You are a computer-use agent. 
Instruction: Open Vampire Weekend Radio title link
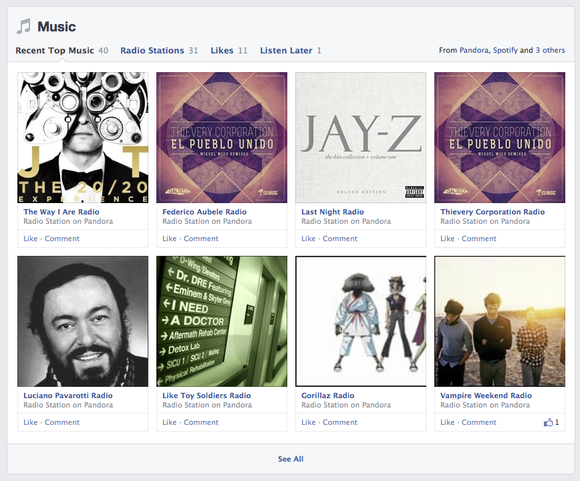point(486,395)
